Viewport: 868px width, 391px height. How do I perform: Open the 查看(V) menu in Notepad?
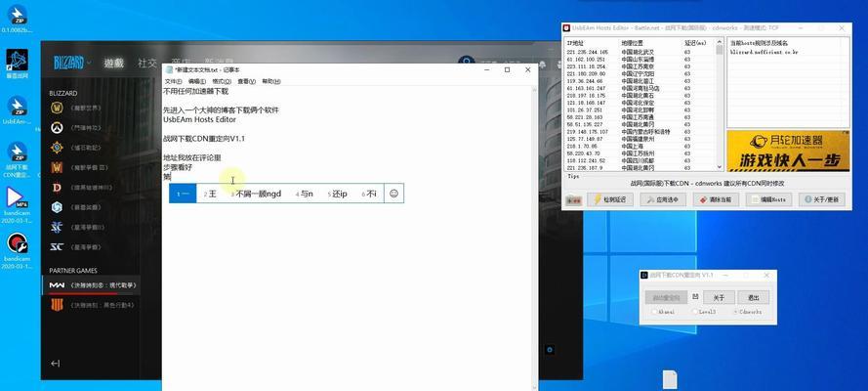click(246, 81)
